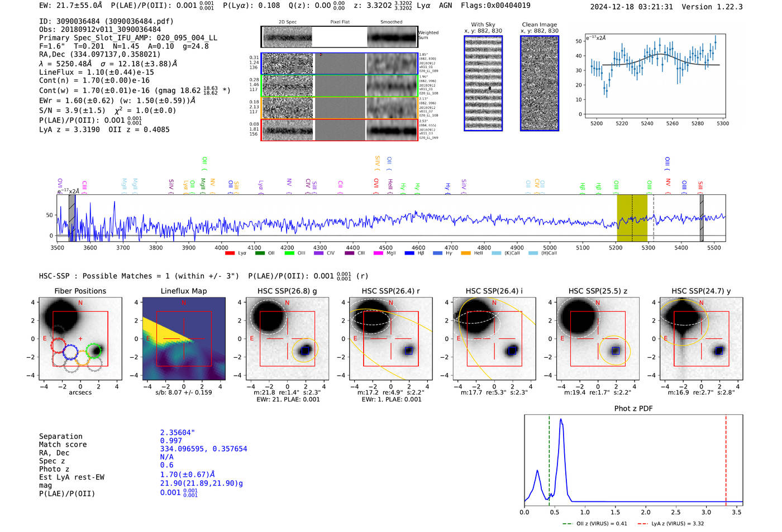Viewport: 782px width, 532px height.
Task: Click the red LyA z dashed line in PDF
Action: (726, 458)
